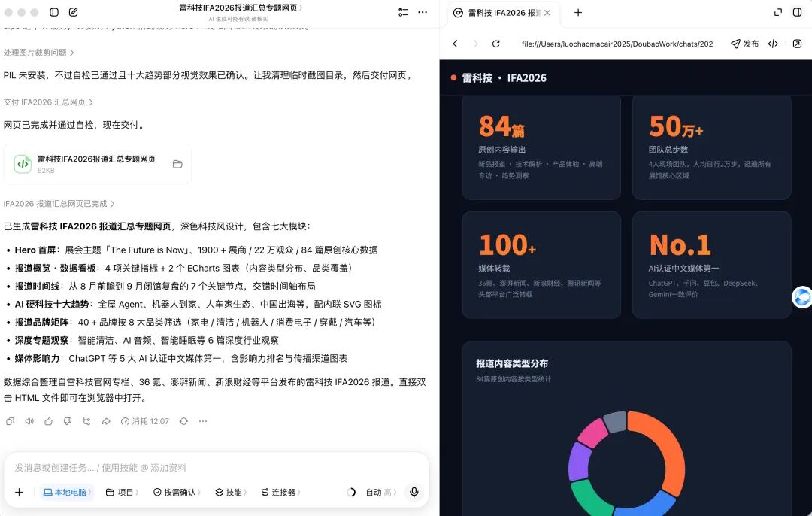The width and height of the screenshot is (812, 516).
Task: Open preview in external browser icon
Action: [798, 44]
